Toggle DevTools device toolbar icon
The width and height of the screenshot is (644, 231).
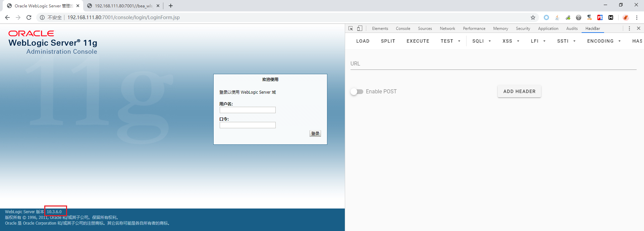360,29
